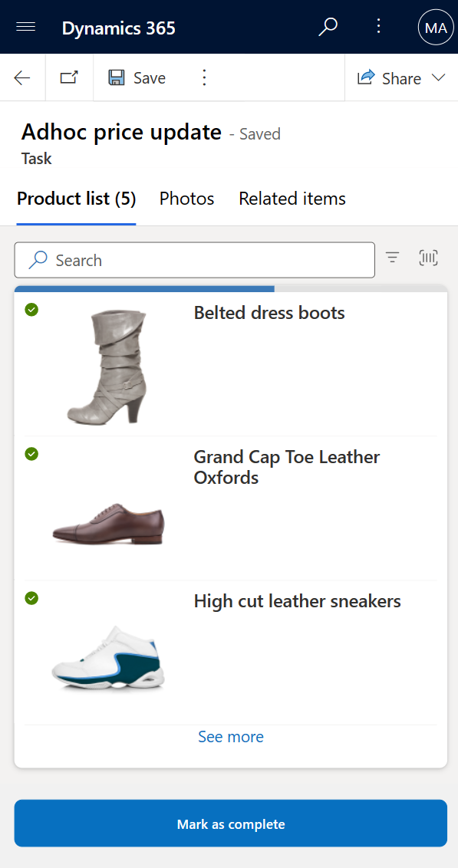Switch to the Photos tab
Viewport: 458px width, 868px height.
pos(186,199)
